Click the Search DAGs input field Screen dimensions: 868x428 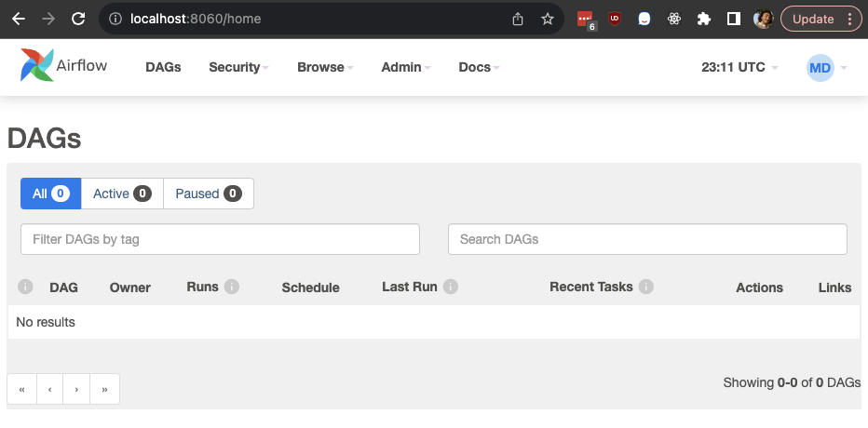click(x=647, y=239)
